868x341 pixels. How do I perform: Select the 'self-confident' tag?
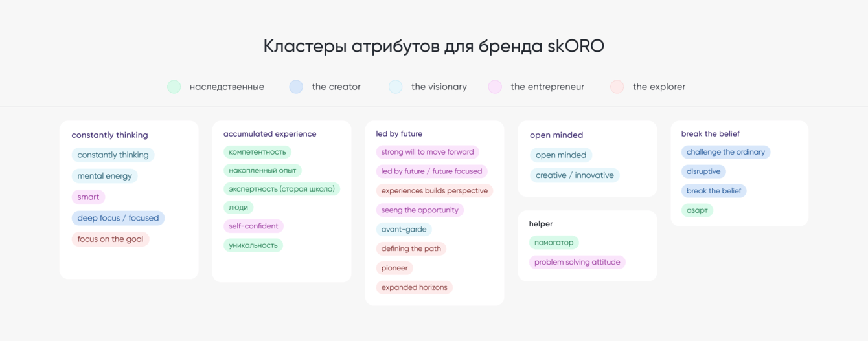tap(253, 226)
